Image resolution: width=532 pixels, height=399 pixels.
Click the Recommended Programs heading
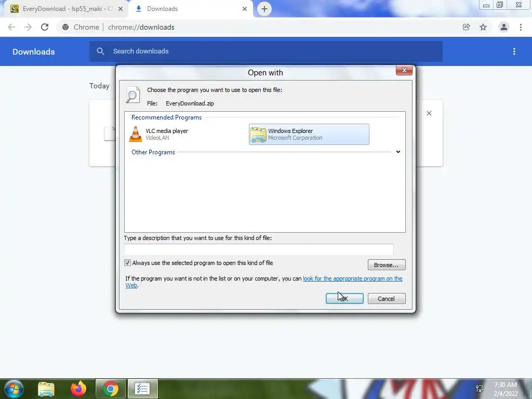pyautogui.click(x=166, y=117)
